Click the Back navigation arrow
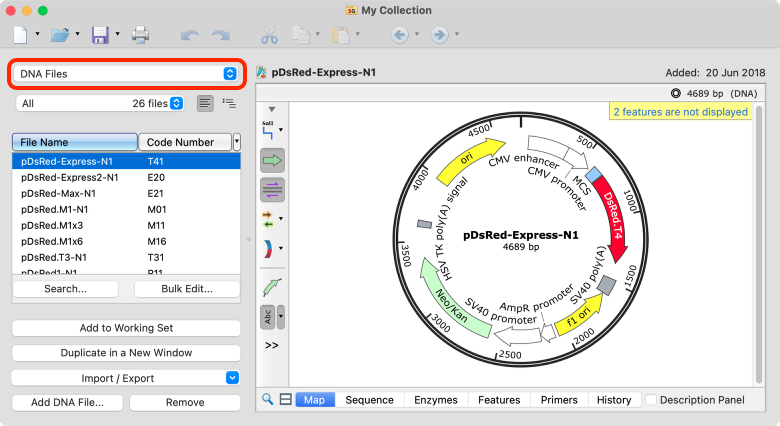The image size is (780, 426). pyautogui.click(x=399, y=34)
